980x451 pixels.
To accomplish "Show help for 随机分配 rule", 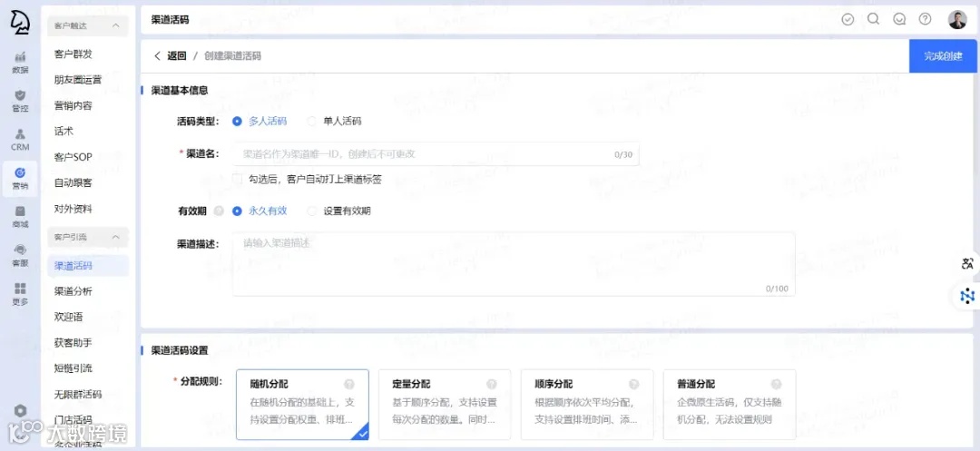I will pos(349,384).
